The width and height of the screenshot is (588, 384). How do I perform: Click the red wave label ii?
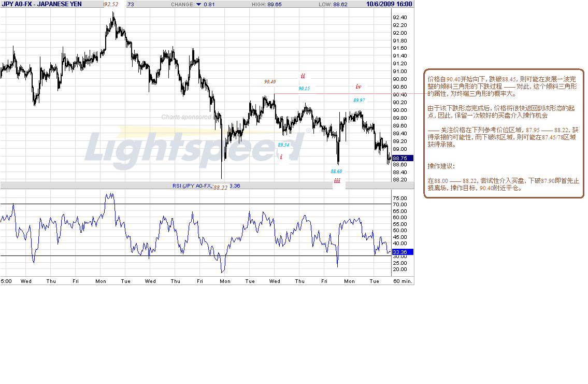point(303,76)
